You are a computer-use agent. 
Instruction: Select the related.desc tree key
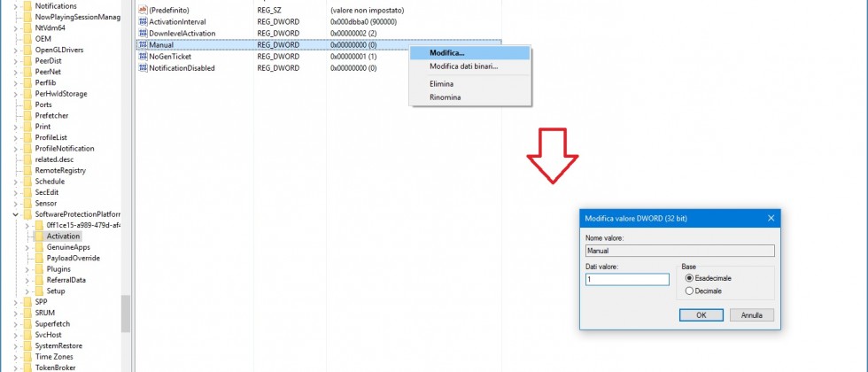[54, 159]
